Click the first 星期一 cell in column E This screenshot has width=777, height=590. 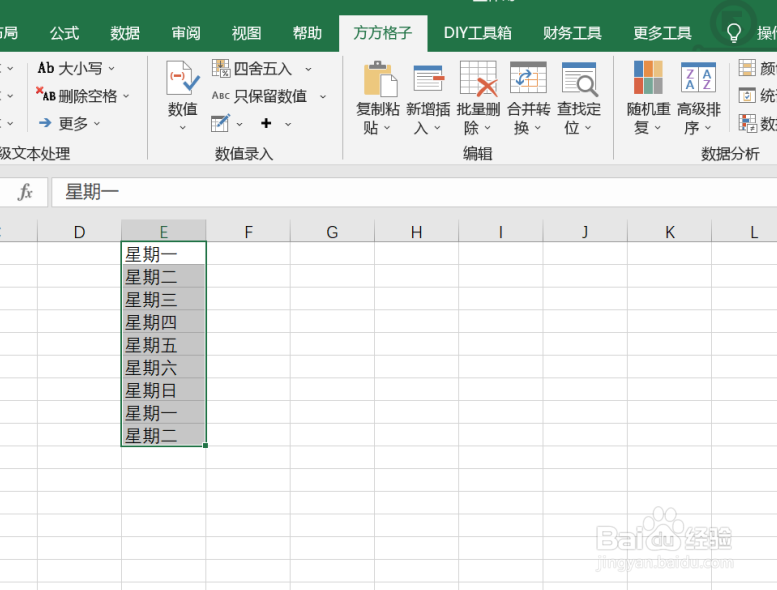click(164, 254)
